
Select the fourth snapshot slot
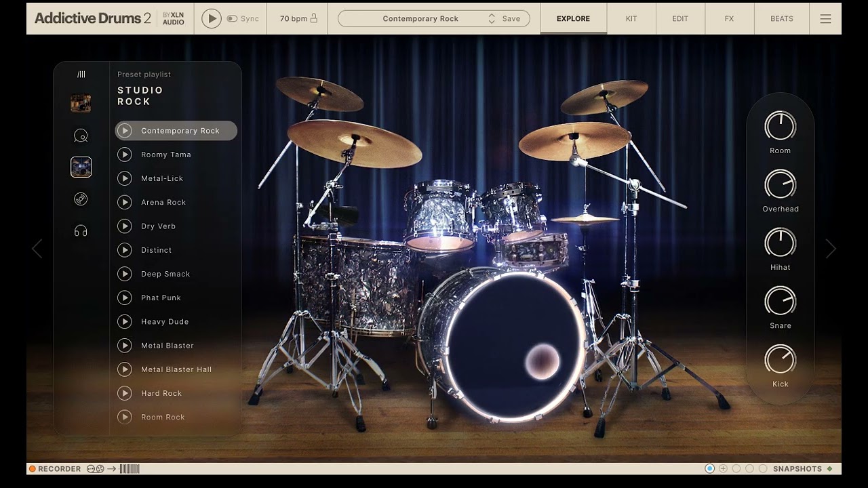[749, 468]
